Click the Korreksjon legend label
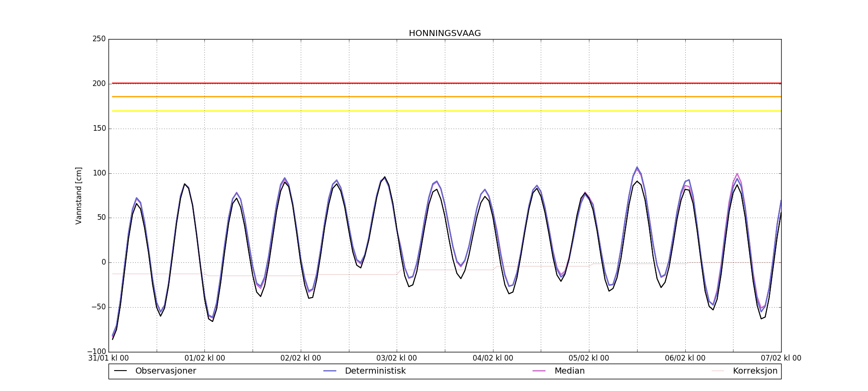868x391 pixels. coord(755,371)
